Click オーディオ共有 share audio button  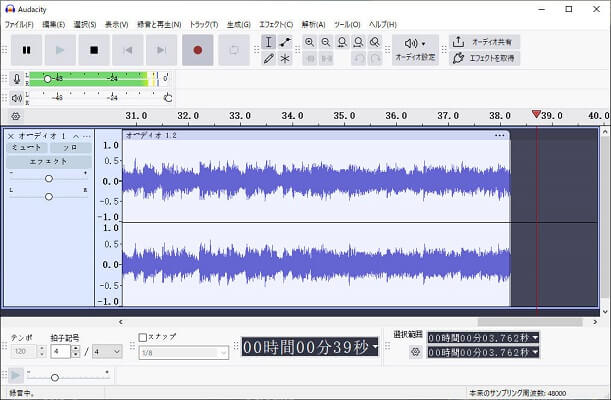[x=484, y=42]
